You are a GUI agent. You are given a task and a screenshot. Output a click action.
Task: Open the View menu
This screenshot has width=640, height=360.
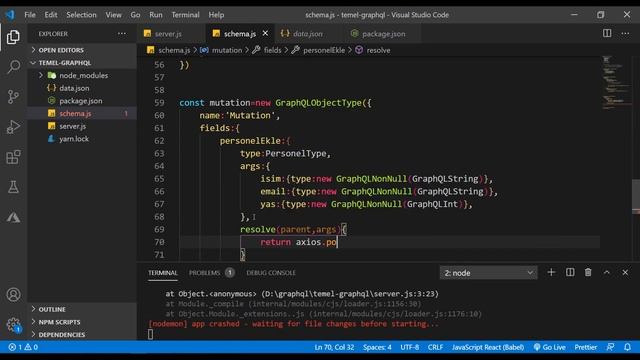tap(113, 15)
